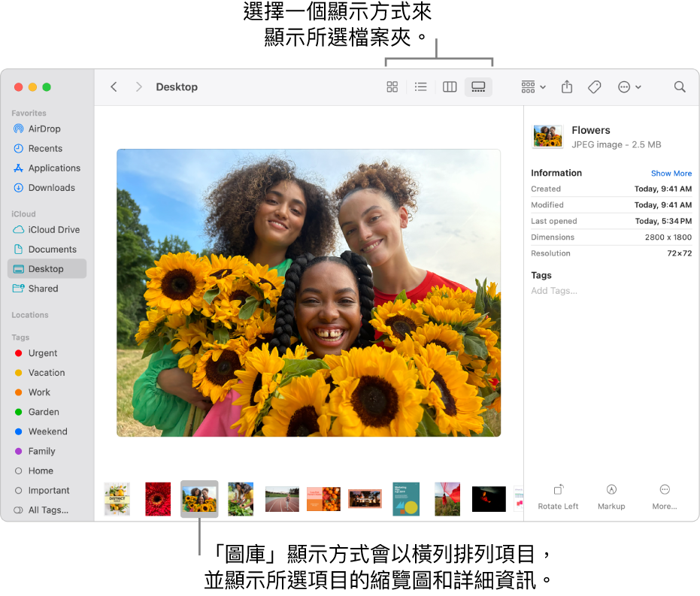Click the Add Tags field

click(553, 291)
